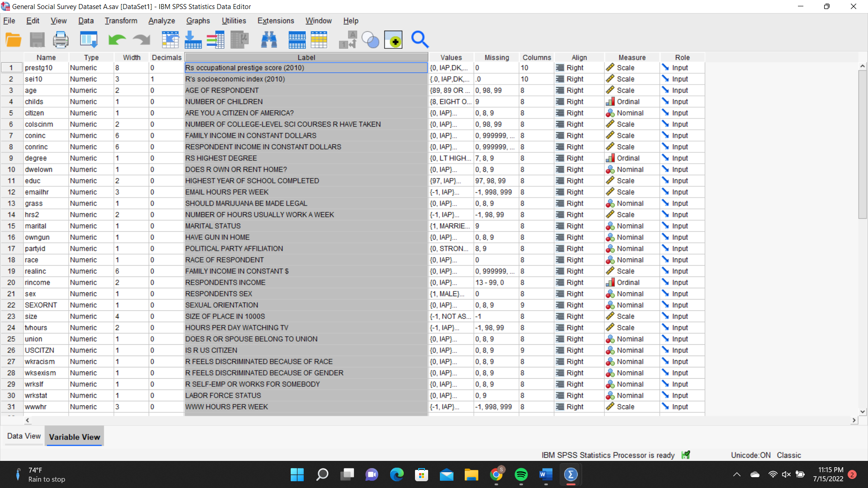868x488 pixels.
Task: Open Find dialog with the binoculars icon
Action: pyautogui.click(x=269, y=40)
